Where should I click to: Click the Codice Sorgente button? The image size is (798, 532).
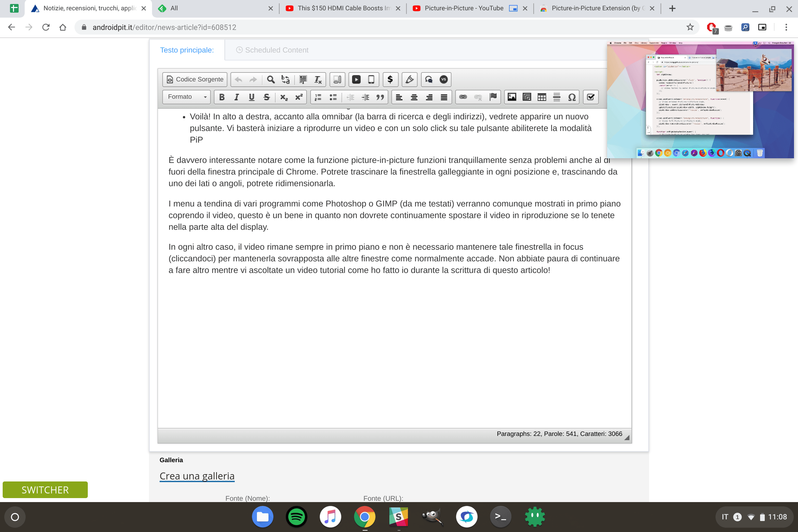[x=194, y=79]
